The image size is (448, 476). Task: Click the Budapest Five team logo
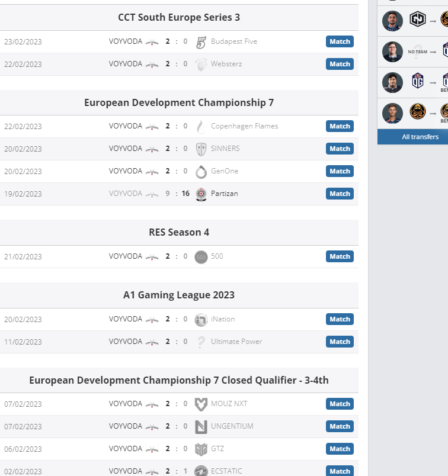pos(201,42)
